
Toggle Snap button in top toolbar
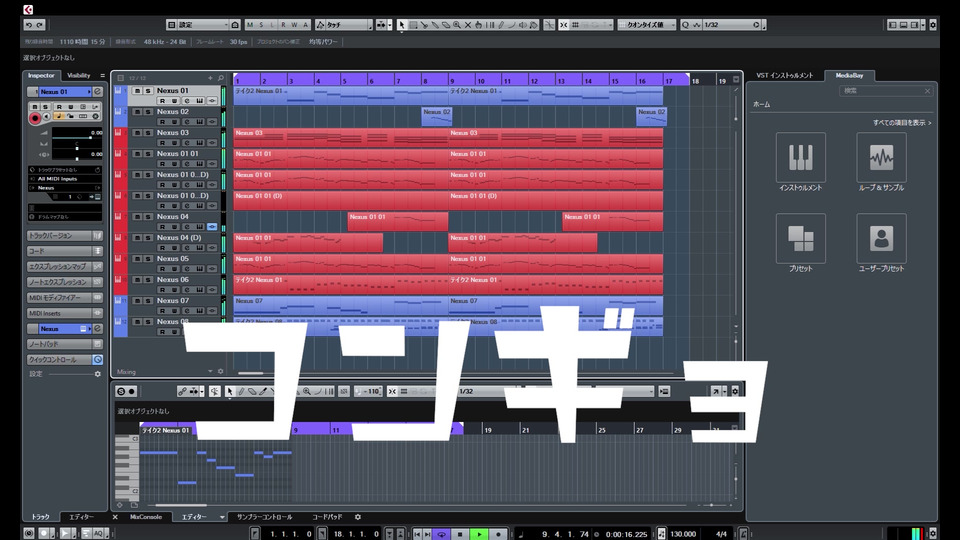coord(564,24)
